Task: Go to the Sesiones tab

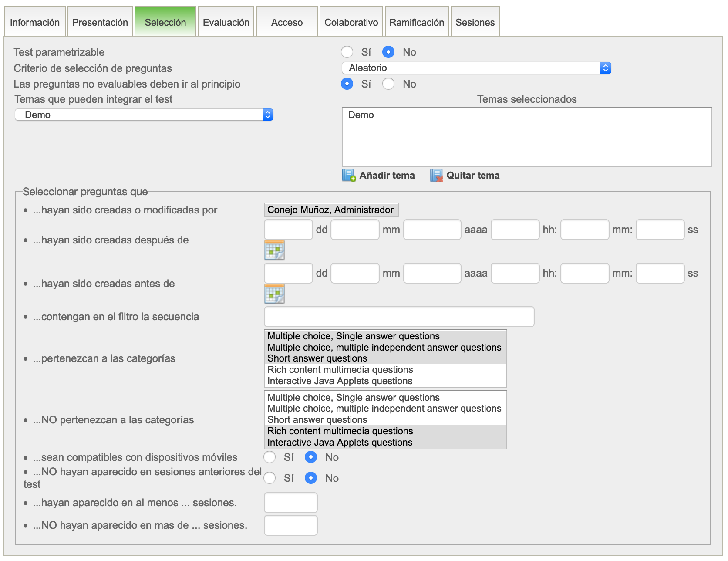Action: (475, 22)
